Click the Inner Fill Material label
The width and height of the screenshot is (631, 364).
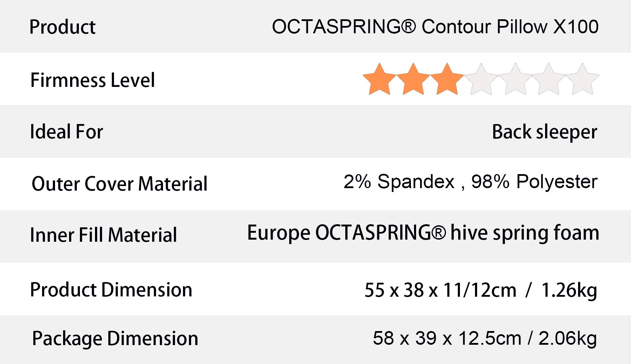[x=103, y=235]
